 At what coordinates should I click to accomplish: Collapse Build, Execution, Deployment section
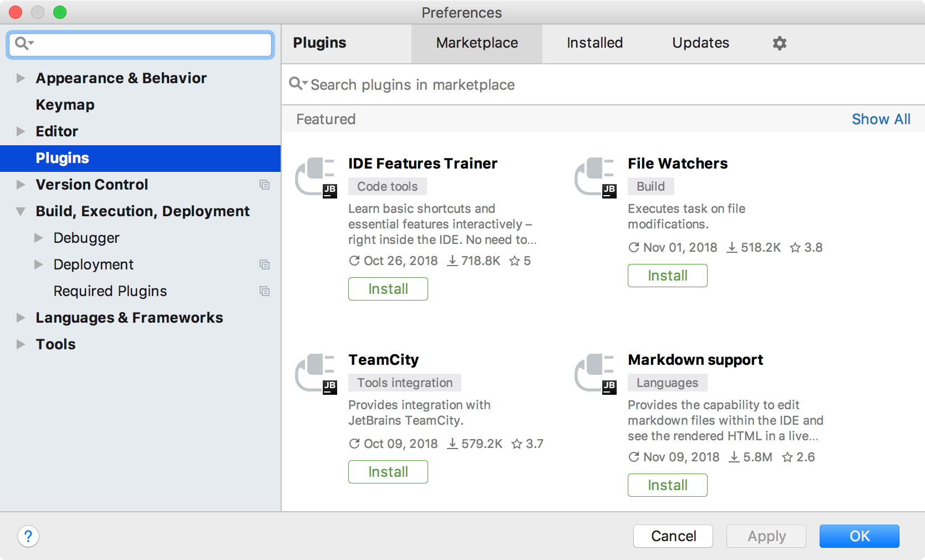click(21, 211)
